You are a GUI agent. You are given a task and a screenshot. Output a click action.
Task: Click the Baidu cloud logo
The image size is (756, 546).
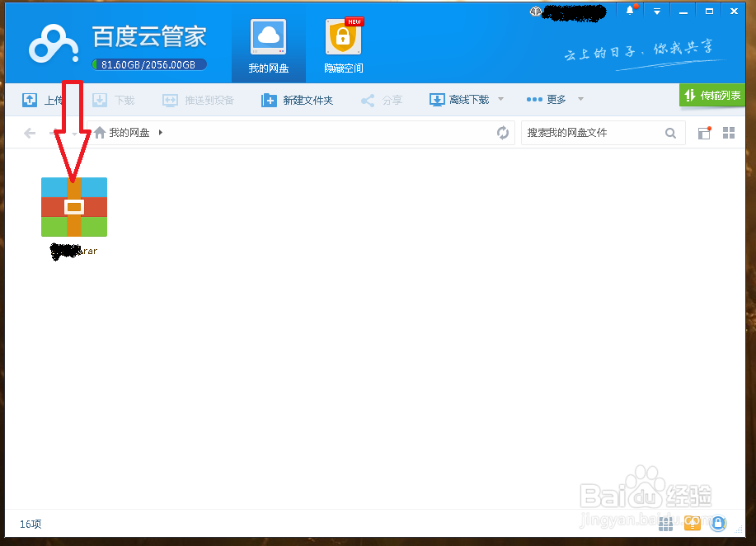coord(54,45)
